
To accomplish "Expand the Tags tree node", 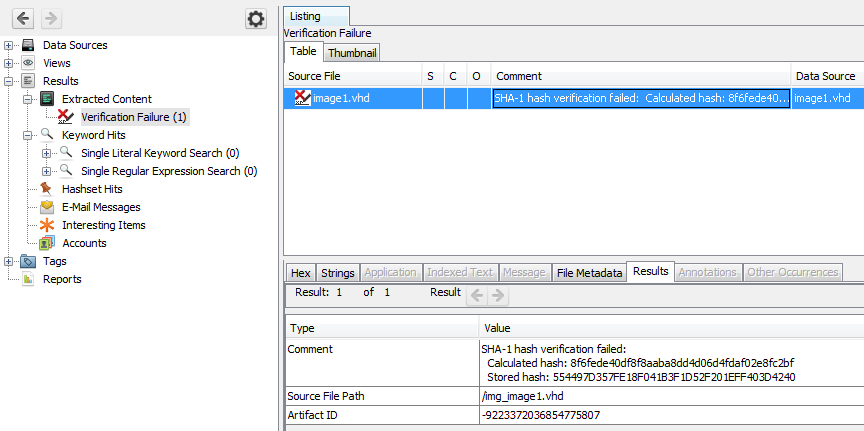I will (x=9, y=261).
